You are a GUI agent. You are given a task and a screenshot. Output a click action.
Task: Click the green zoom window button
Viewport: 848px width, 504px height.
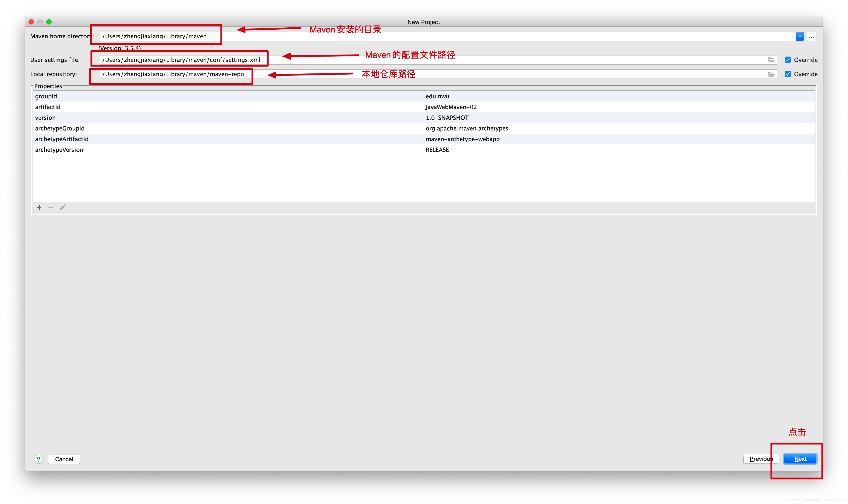(49, 22)
